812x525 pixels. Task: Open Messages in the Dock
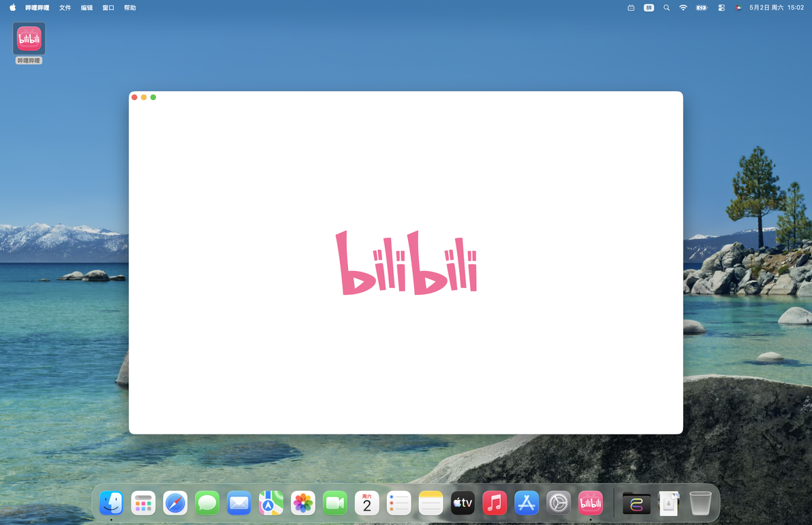coord(207,503)
